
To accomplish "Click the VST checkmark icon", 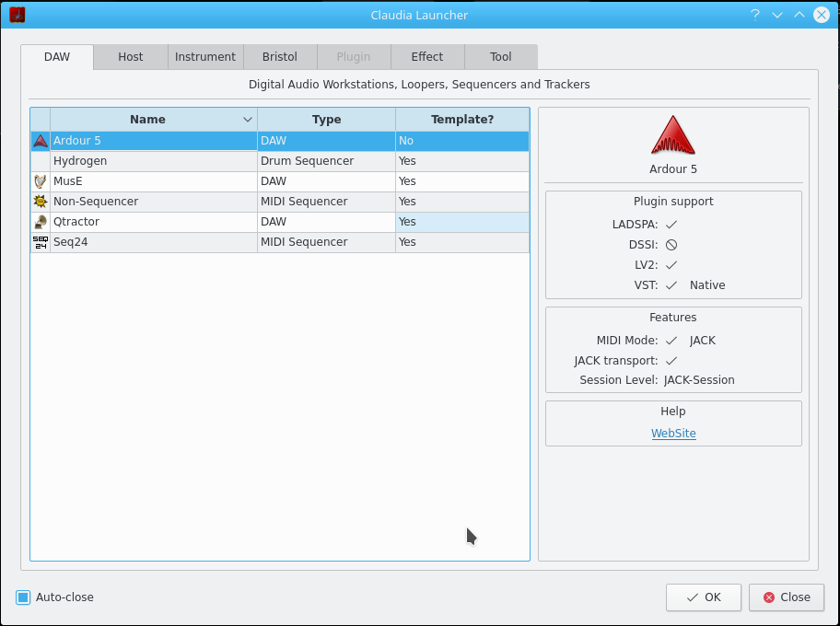I will 671,285.
